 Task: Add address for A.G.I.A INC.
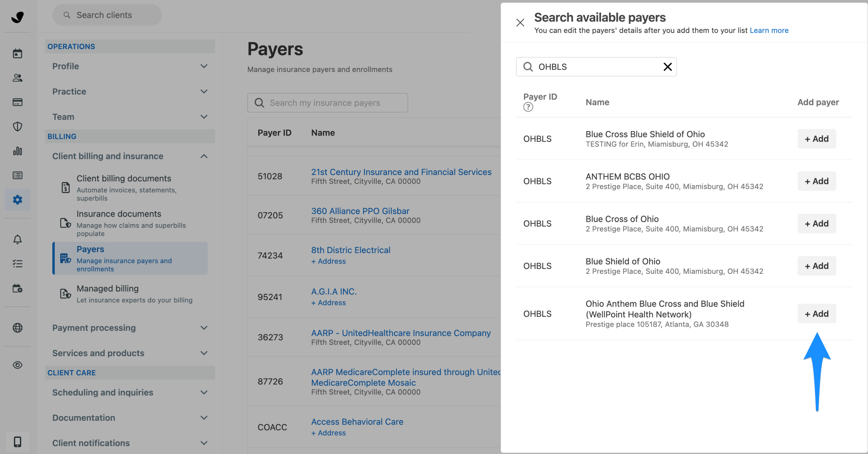(328, 303)
